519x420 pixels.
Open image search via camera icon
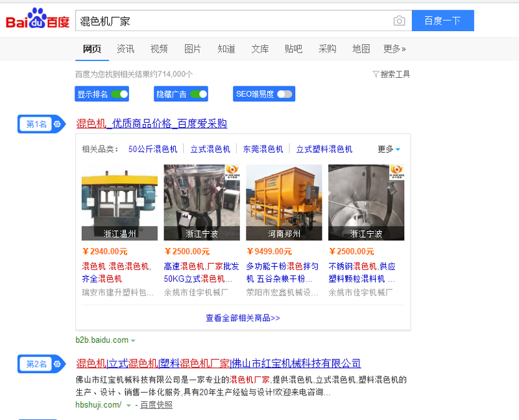[x=399, y=21]
